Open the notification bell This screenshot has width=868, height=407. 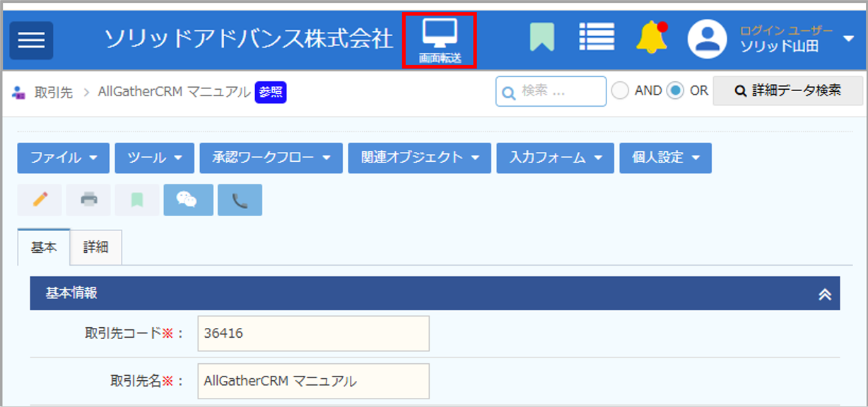[x=652, y=37]
